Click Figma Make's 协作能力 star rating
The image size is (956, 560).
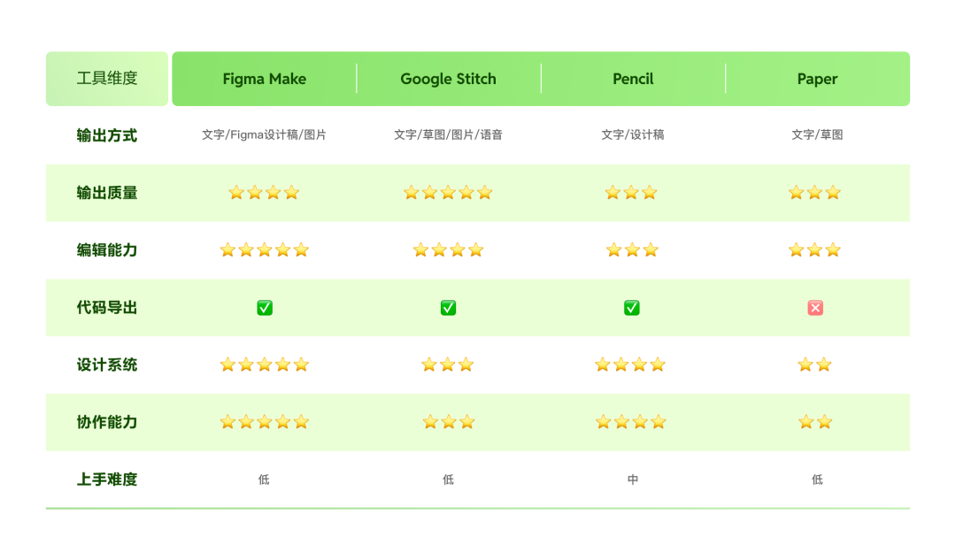[264, 422]
